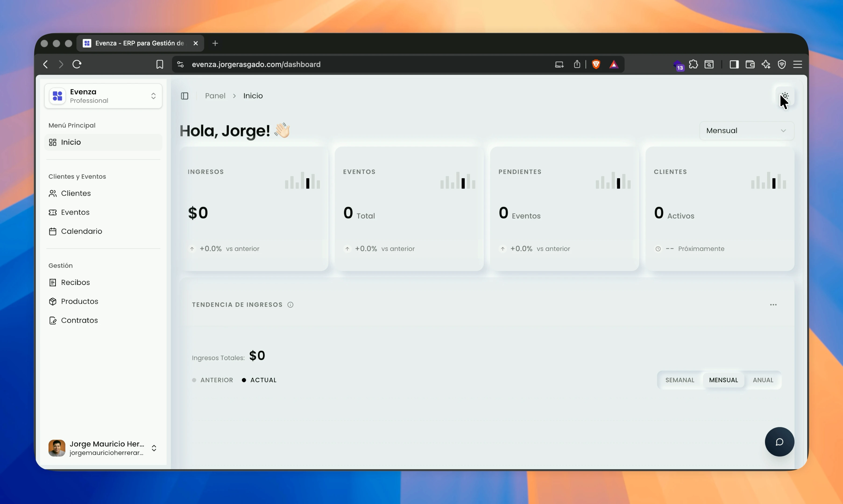Viewport: 843px width, 504px height.
Task: Open the options menu on the income trend card
Action: [x=774, y=304]
